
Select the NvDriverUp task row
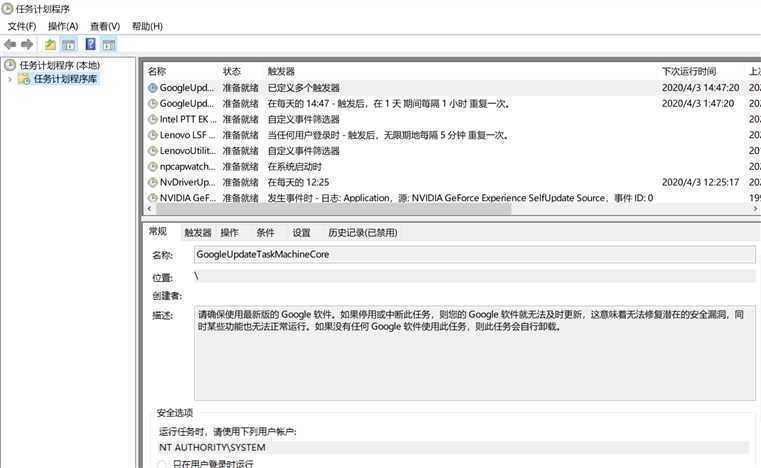[452, 183]
